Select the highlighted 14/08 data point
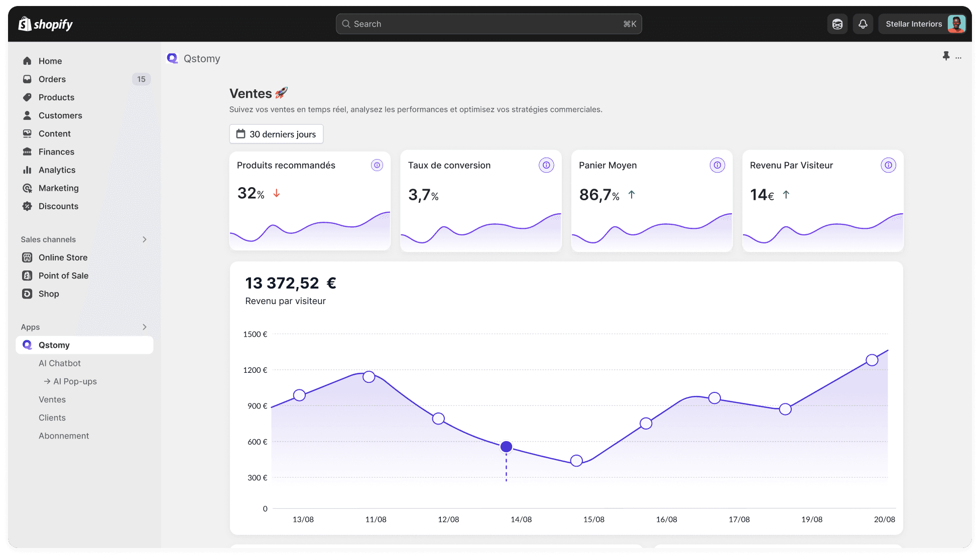 [506, 447]
